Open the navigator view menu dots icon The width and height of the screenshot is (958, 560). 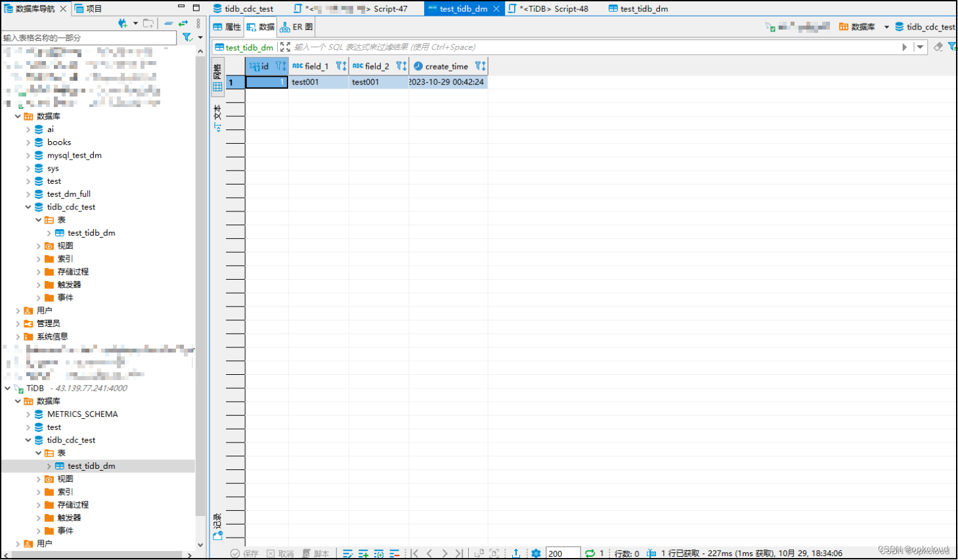point(198,24)
